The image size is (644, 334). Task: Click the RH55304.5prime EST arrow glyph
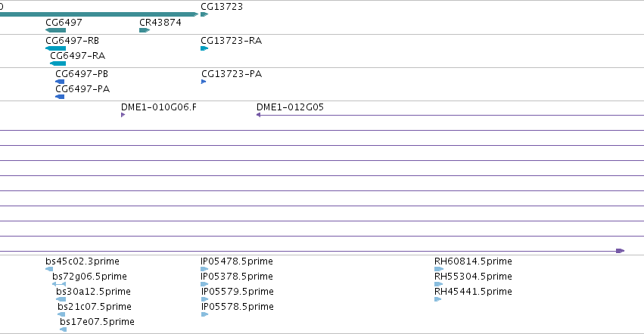point(439,284)
